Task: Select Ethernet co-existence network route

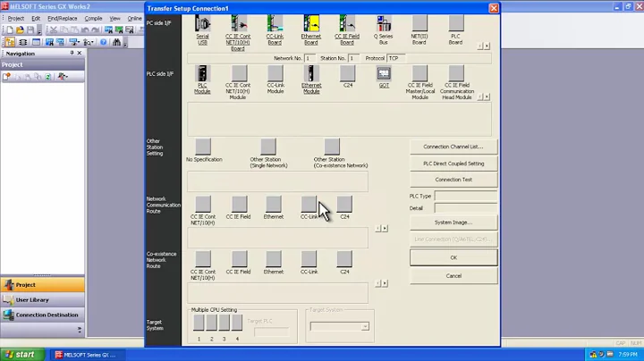Action: coord(274,259)
